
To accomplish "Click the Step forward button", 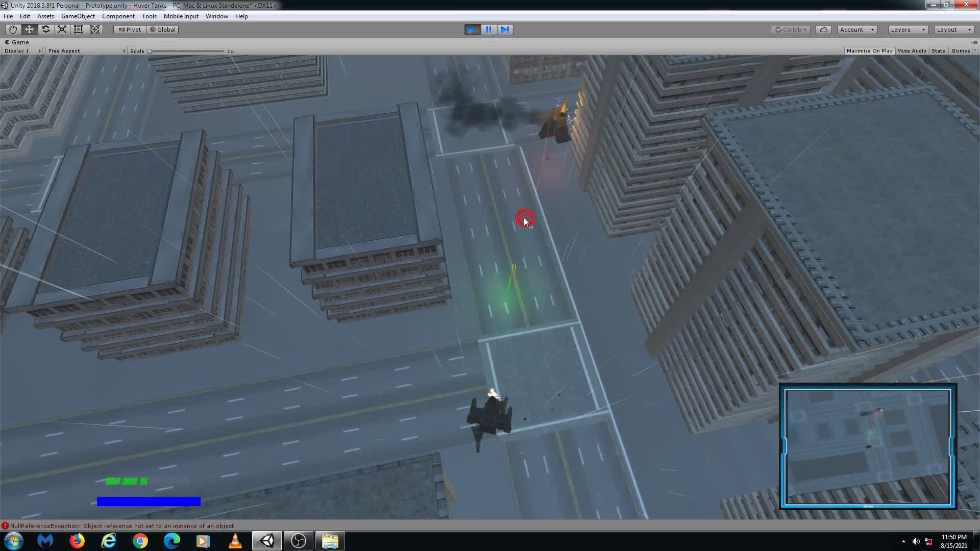I will (x=504, y=29).
